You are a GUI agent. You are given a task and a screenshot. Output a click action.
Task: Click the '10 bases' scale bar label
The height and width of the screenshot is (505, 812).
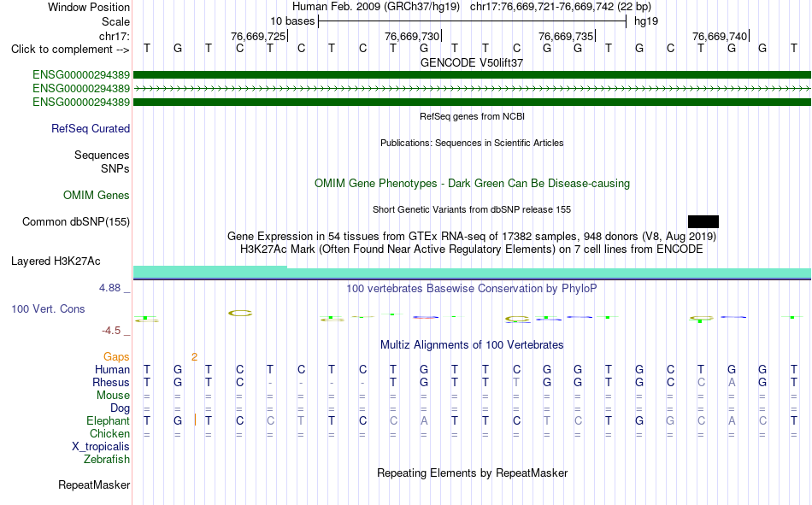[292, 21]
